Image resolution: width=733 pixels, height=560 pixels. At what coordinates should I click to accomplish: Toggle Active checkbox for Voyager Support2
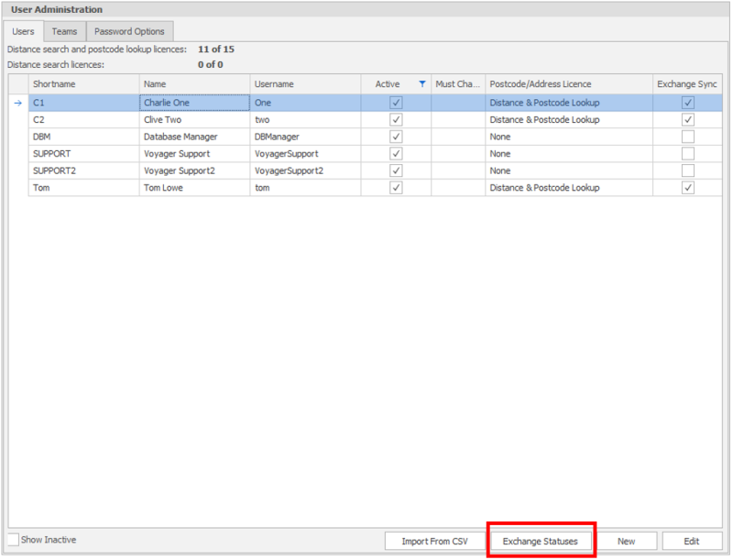tap(396, 170)
